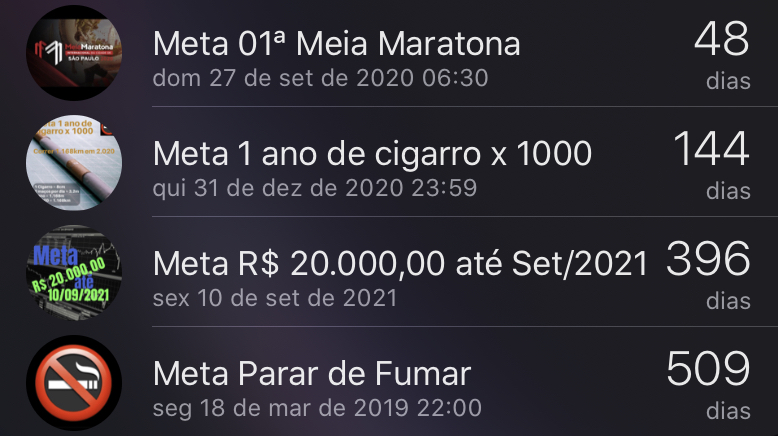Click the dias label under 144
This screenshot has height=436, width=778.
(x=728, y=191)
